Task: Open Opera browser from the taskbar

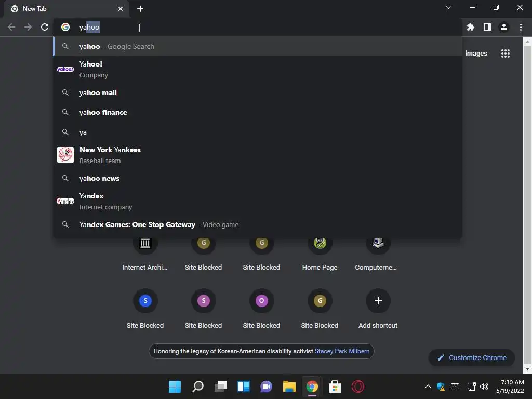Action: 358,387
